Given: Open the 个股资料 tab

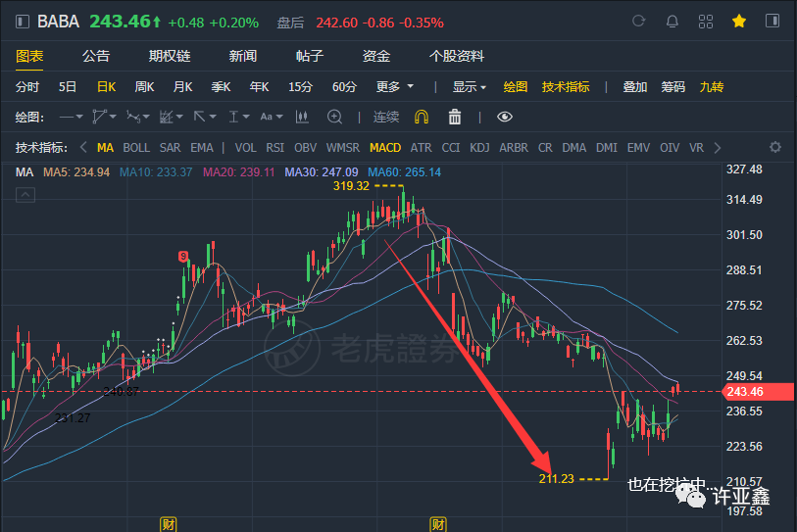Looking at the screenshot, I should [457, 56].
